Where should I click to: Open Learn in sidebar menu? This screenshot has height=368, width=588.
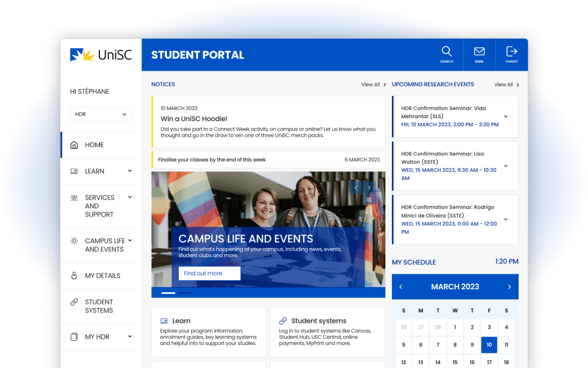pyautogui.click(x=101, y=171)
